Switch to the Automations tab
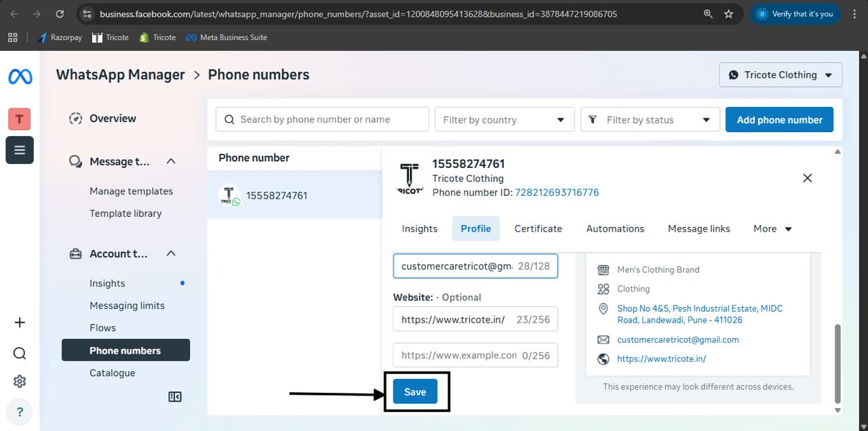Image resolution: width=868 pixels, height=431 pixels. click(615, 229)
